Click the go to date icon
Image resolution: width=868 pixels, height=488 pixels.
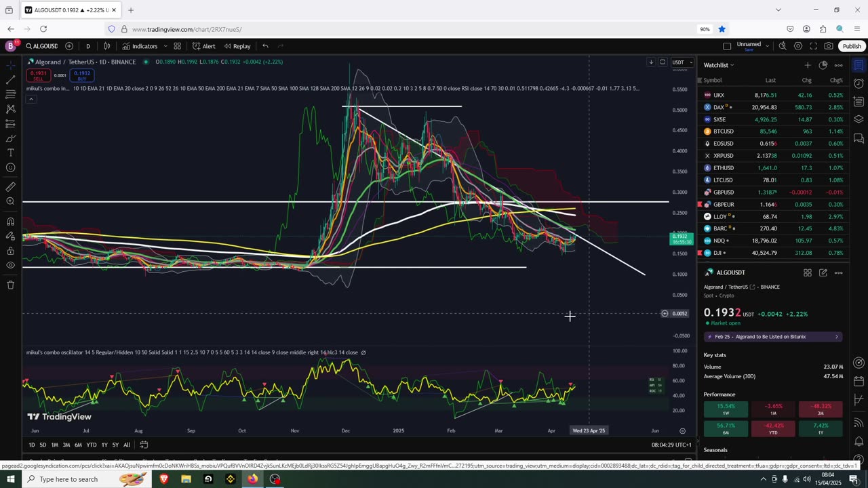point(144,445)
